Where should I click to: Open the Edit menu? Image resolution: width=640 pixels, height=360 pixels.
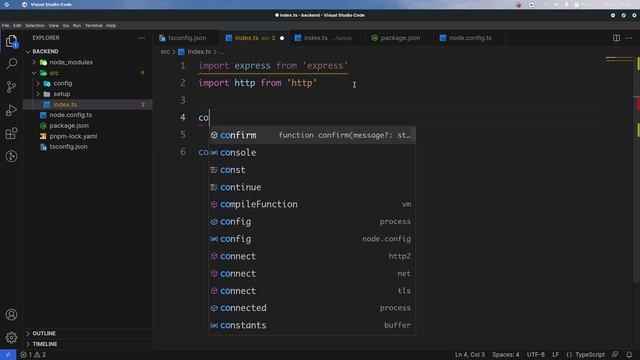tap(17, 25)
